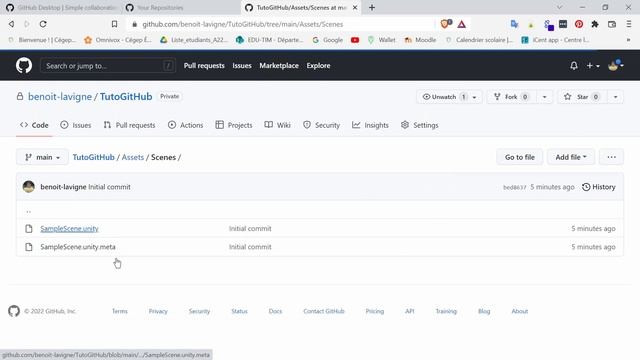
Task: Go to TutoGitHub in breadcrumb
Action: click(x=93, y=157)
